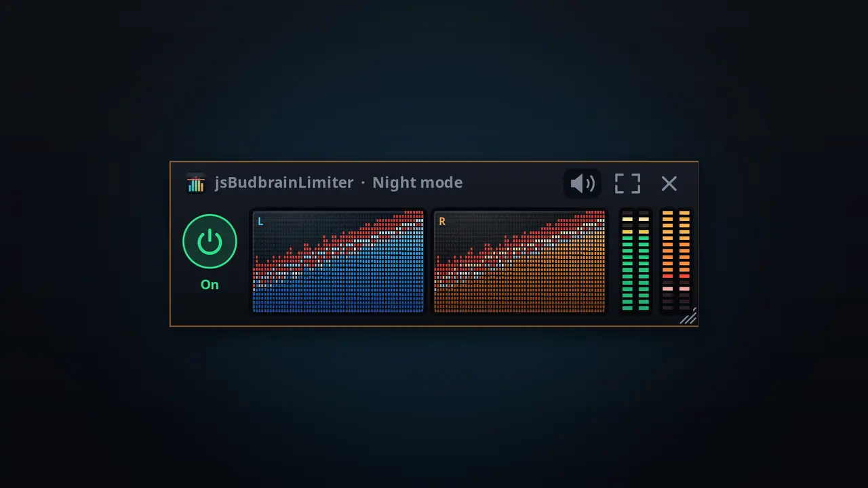Enter fullscreen view with the brackets icon
Viewport: 868px width, 488px height.
click(627, 183)
